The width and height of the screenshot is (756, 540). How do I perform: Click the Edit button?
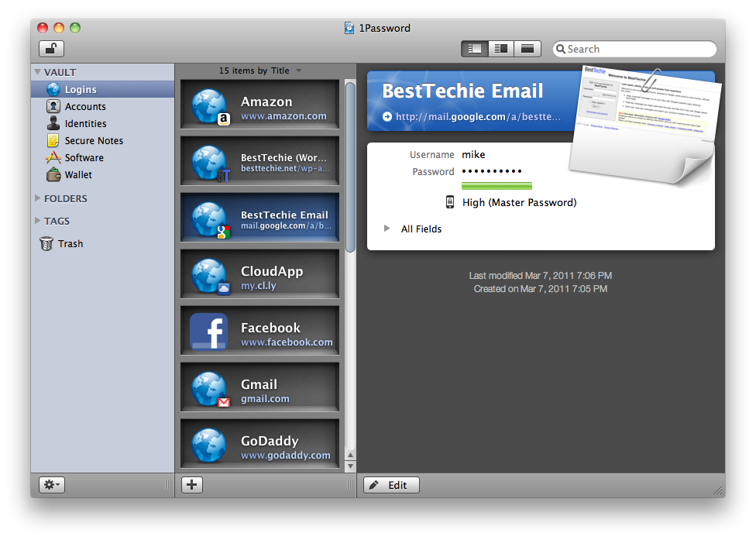pyautogui.click(x=391, y=485)
